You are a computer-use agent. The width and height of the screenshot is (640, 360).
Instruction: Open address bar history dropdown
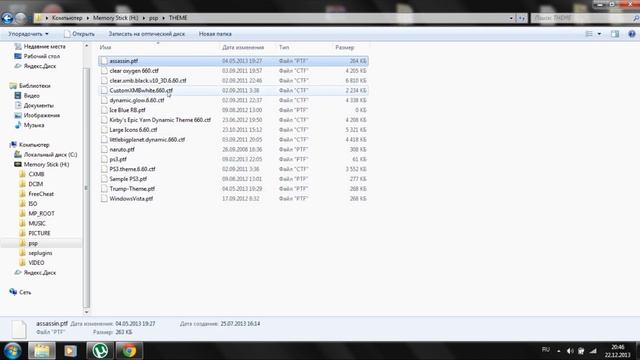click(511, 18)
